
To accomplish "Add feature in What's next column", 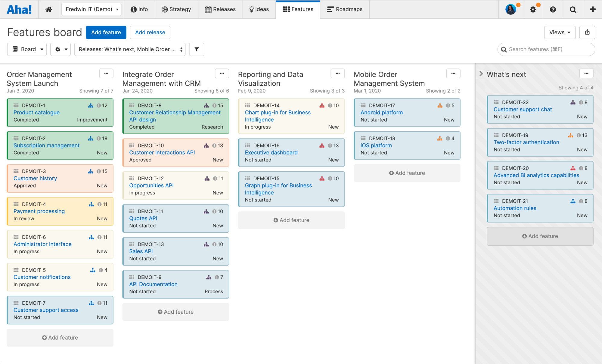I will (540, 236).
